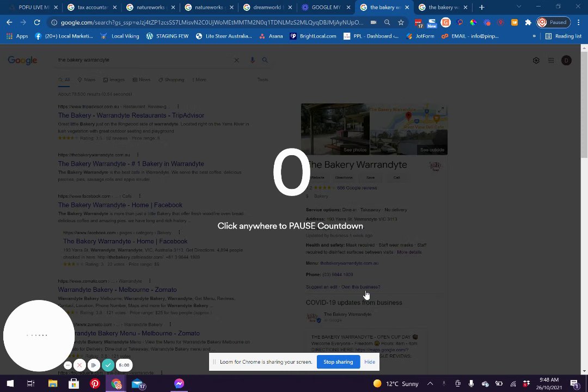Open the JotForm bookmark

pyautogui.click(x=420, y=36)
